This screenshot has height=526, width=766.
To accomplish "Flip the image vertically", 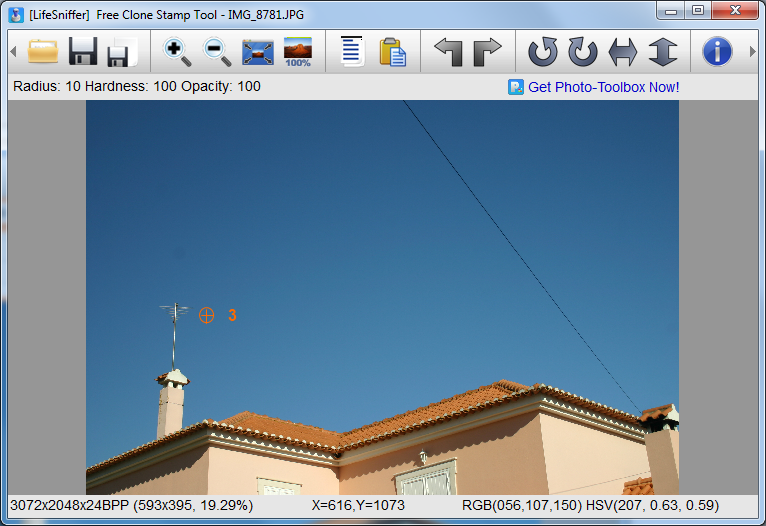I will coord(663,51).
